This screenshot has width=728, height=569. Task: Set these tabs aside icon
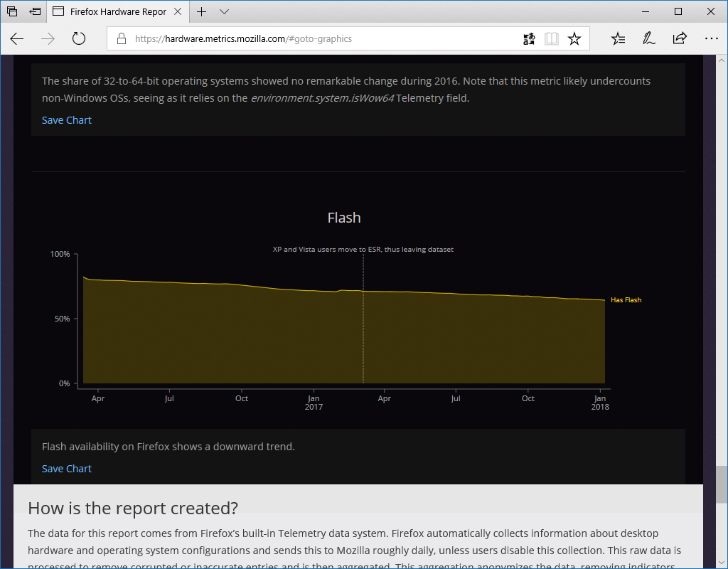(35, 11)
